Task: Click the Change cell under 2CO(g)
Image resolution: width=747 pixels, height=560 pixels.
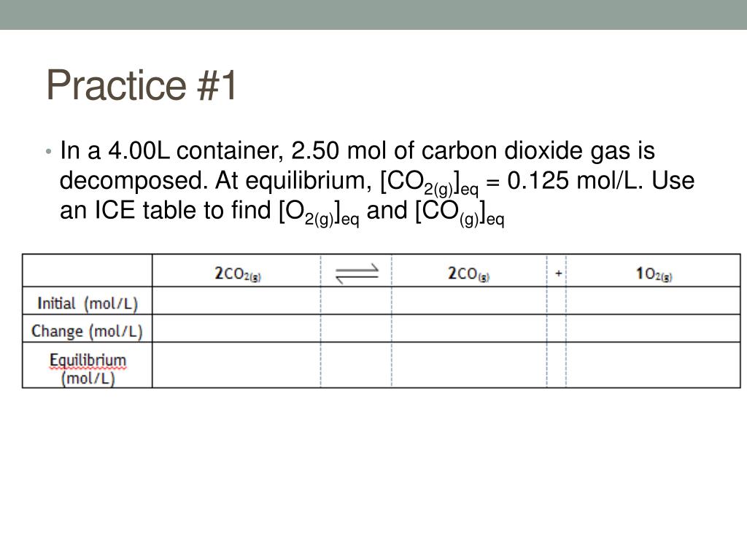Action: pyautogui.click(x=469, y=328)
